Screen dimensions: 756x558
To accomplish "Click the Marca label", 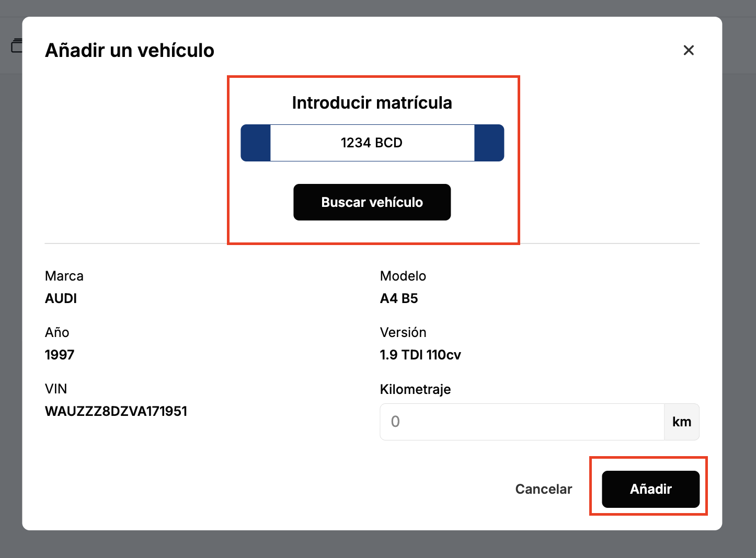I will click(64, 276).
